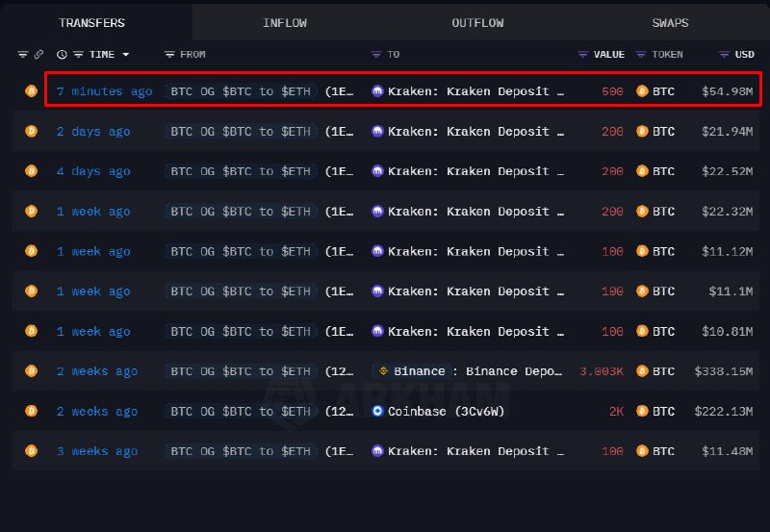
Task: Click the $21.94M USD amount
Action: tap(728, 132)
